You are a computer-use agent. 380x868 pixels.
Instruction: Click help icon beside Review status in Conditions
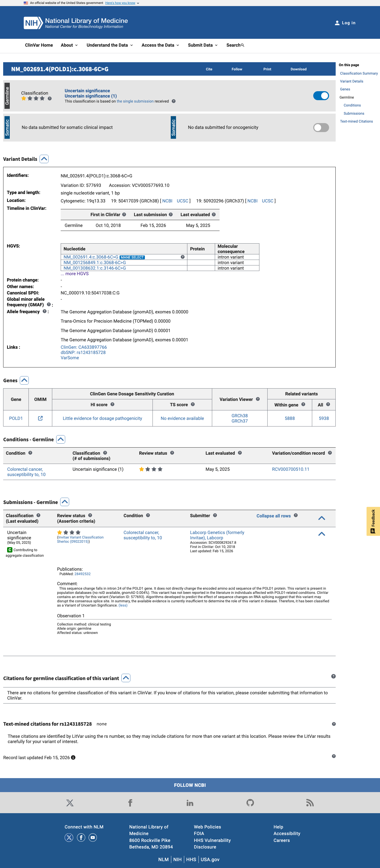click(172, 453)
